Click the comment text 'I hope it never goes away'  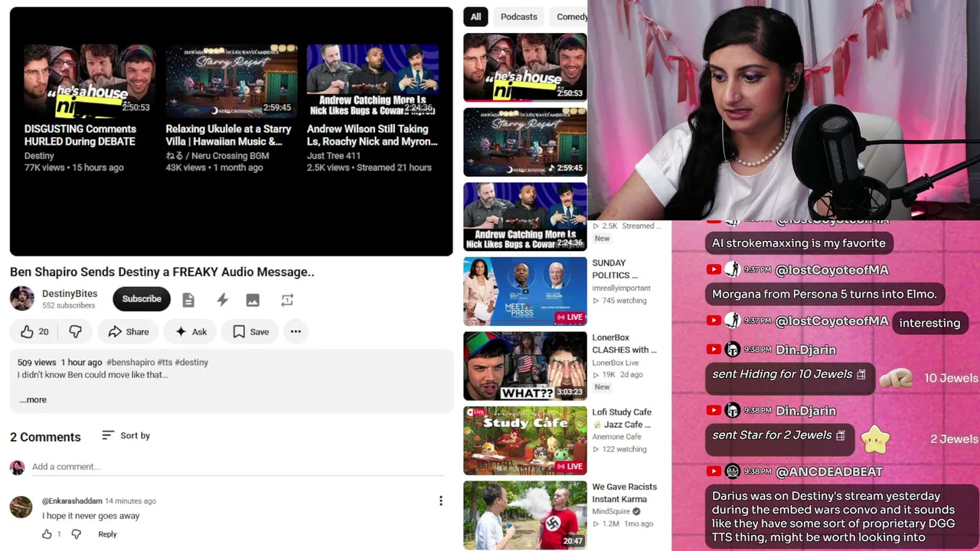(x=91, y=516)
